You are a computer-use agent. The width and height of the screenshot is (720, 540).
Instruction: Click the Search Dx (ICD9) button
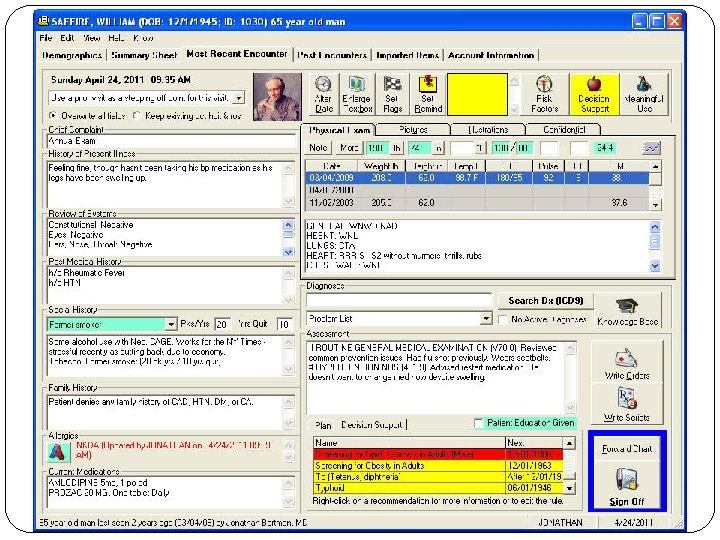pyautogui.click(x=546, y=301)
